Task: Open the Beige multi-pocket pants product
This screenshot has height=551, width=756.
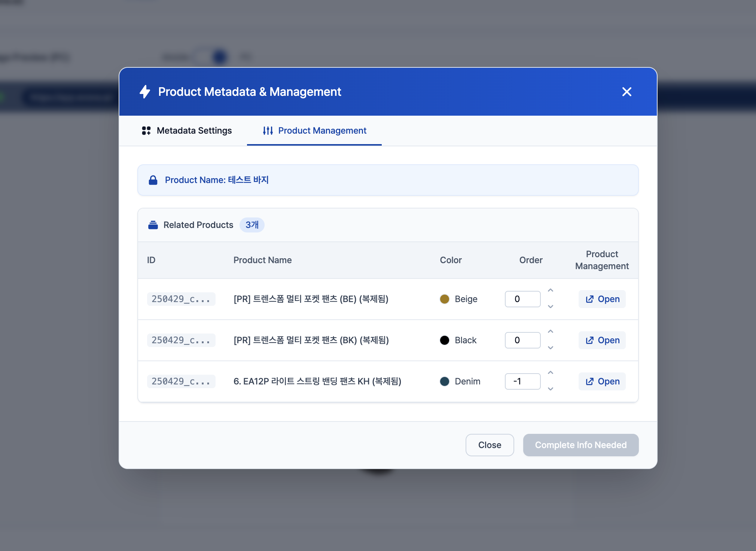Action: point(601,299)
